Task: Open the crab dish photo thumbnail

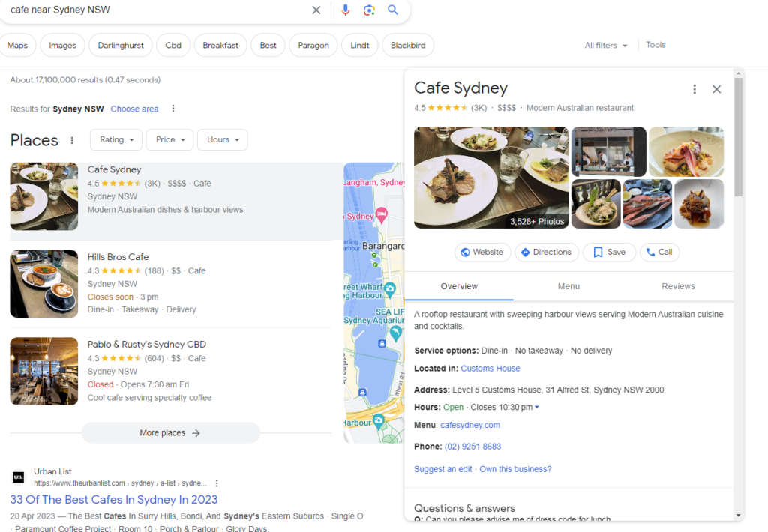Action: coord(647,204)
